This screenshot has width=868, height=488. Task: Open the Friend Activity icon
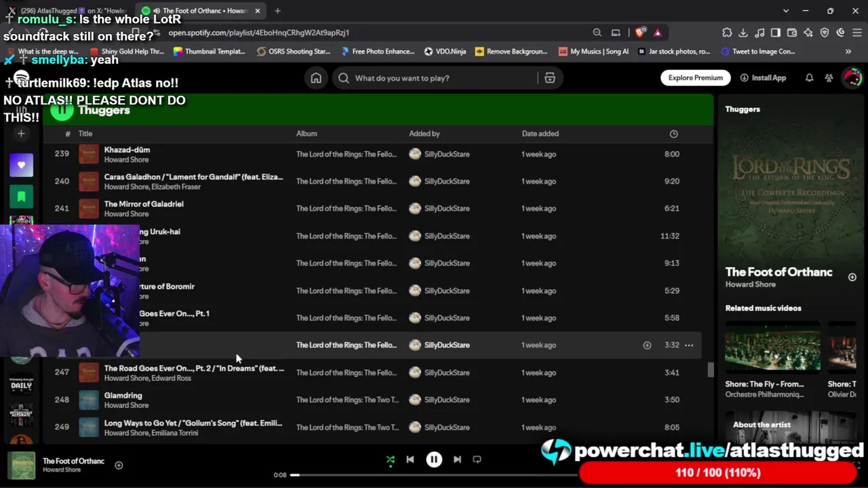pos(829,78)
